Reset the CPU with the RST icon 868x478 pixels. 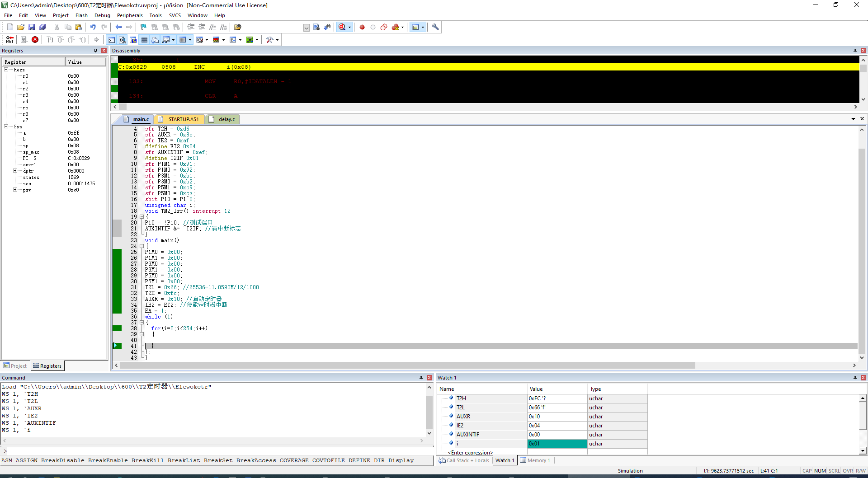coord(10,40)
